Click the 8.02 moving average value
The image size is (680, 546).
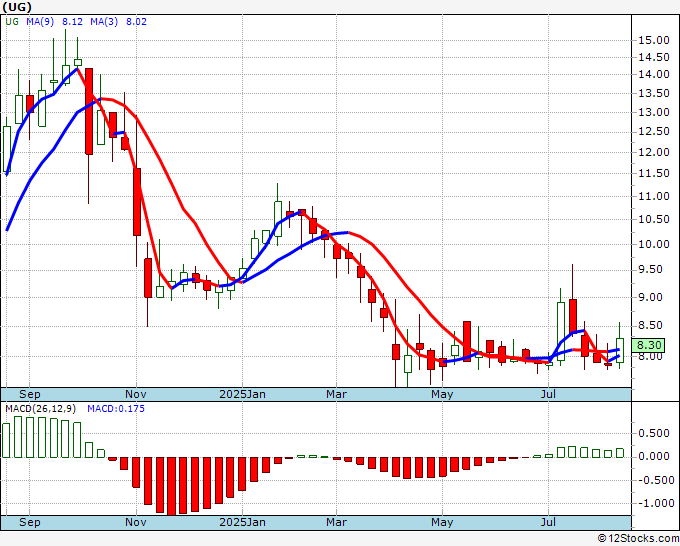(x=136, y=21)
